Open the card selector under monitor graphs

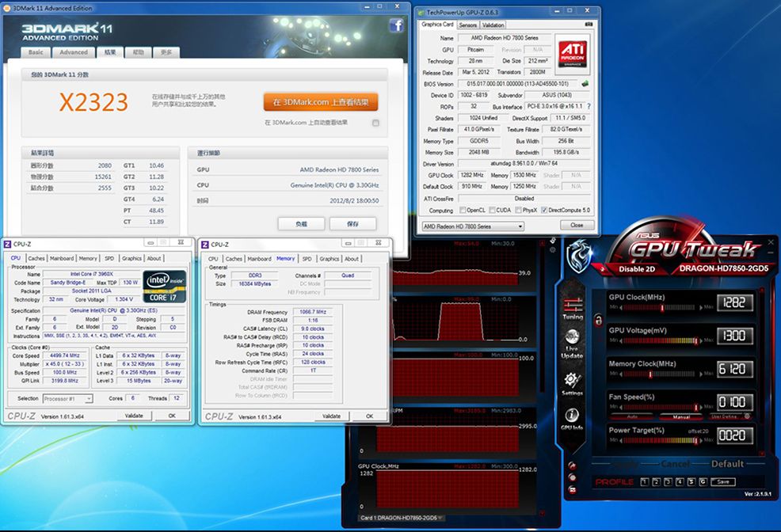(402, 518)
